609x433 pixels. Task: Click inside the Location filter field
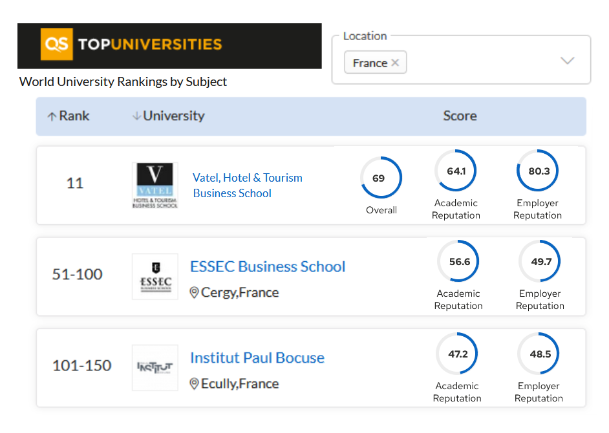coord(461,59)
